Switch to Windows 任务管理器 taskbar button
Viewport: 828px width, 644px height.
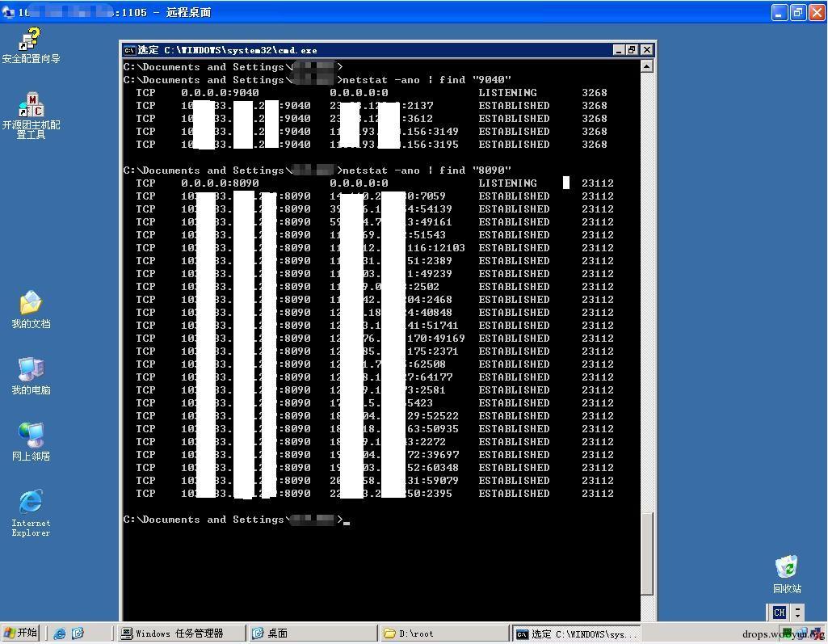click(x=181, y=633)
